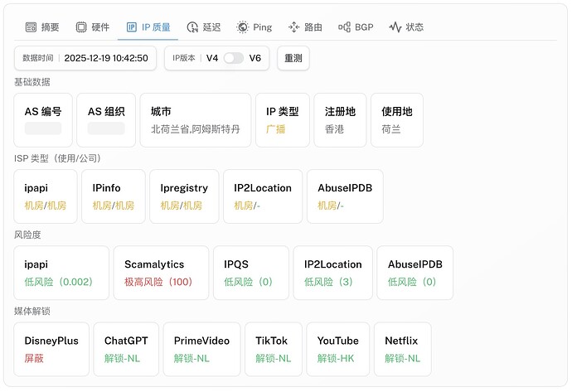Click the 路由 routing icon
The width and height of the screenshot is (572, 392).
point(293,27)
